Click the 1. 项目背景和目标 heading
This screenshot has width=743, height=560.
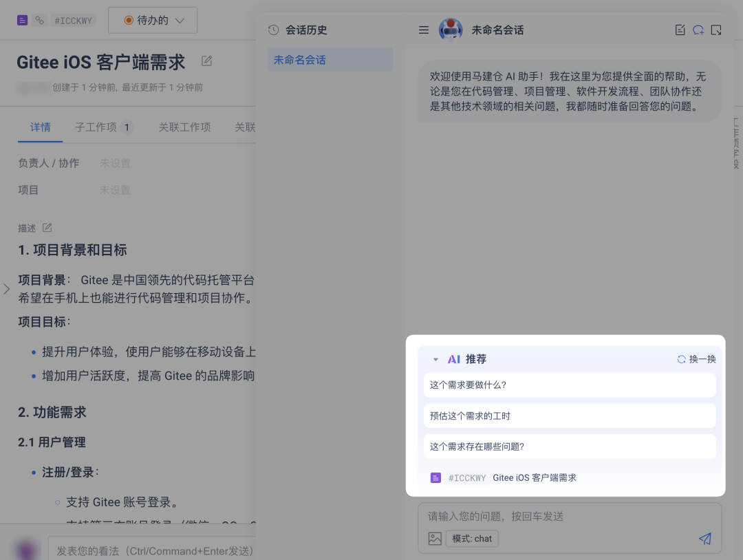72,250
